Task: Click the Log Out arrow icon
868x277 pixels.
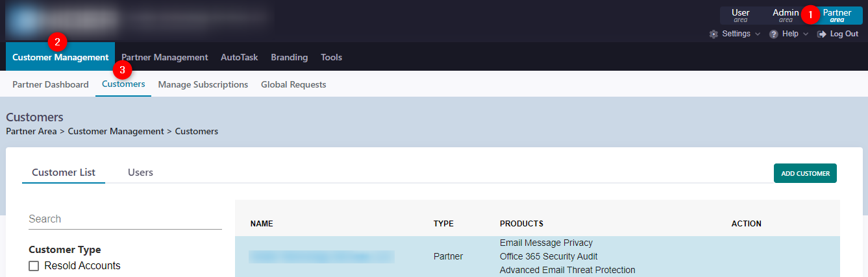Action: (x=821, y=34)
